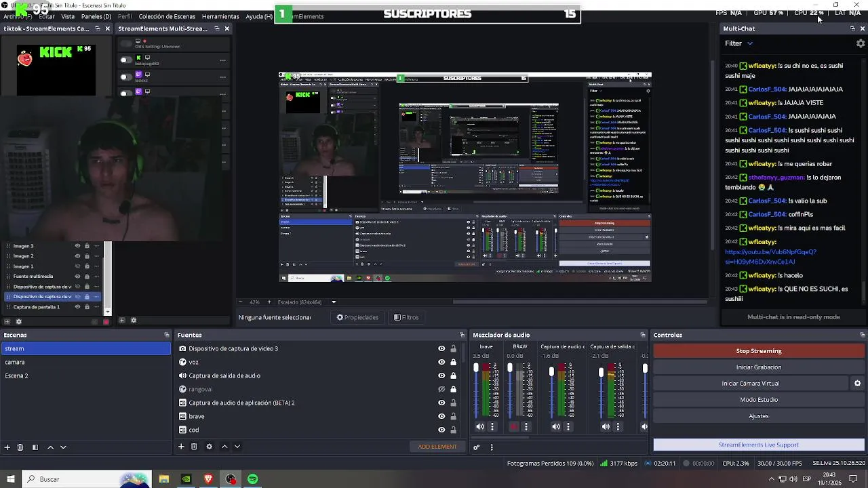The width and height of the screenshot is (868, 488).
Task: Lock the Dispositivo de captura de video 3 source
Action: 453,348
